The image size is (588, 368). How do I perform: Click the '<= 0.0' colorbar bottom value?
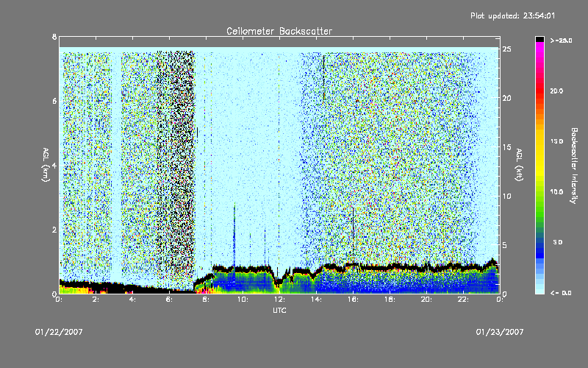pos(561,293)
